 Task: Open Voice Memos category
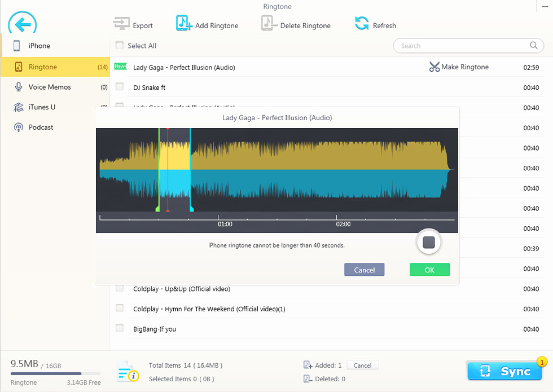pos(55,87)
